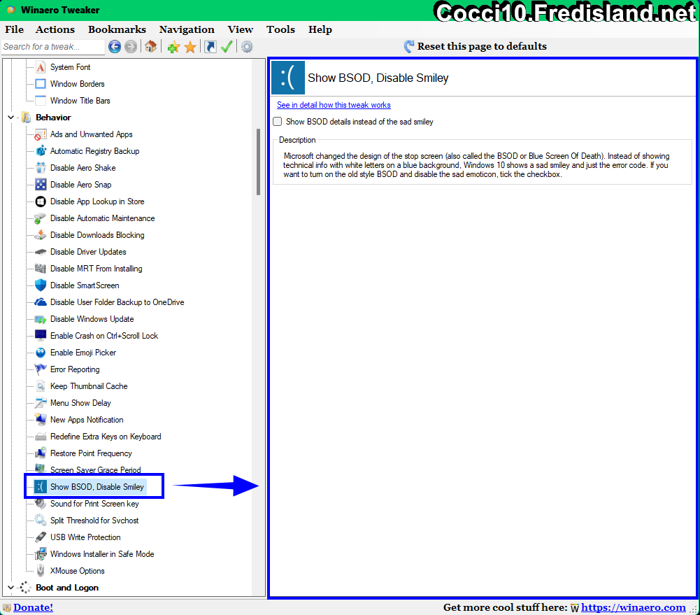The image size is (700, 615).
Task: Select Split Threshold for Svchost tweak
Action: pyautogui.click(x=94, y=521)
